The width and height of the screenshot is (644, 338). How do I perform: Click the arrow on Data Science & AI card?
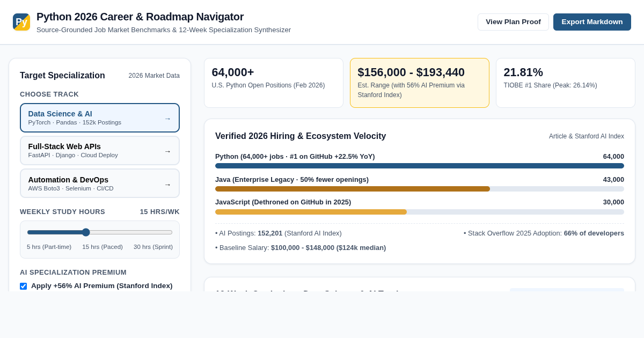tap(167, 119)
